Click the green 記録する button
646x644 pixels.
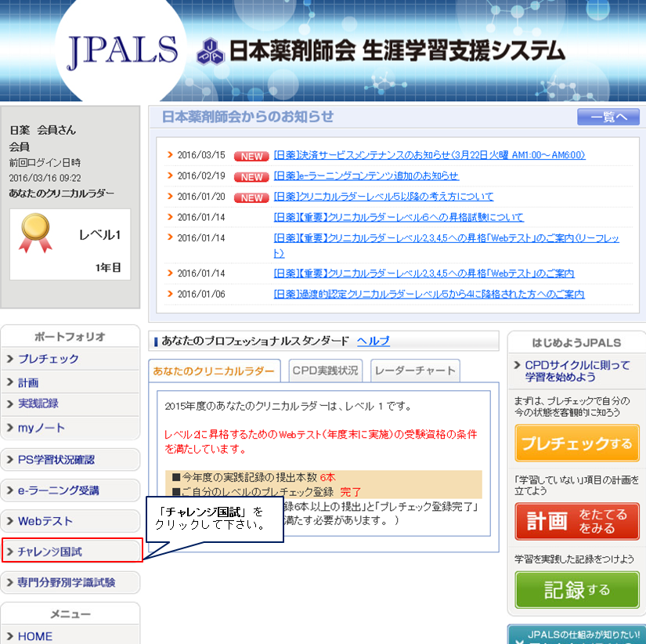coord(577,589)
